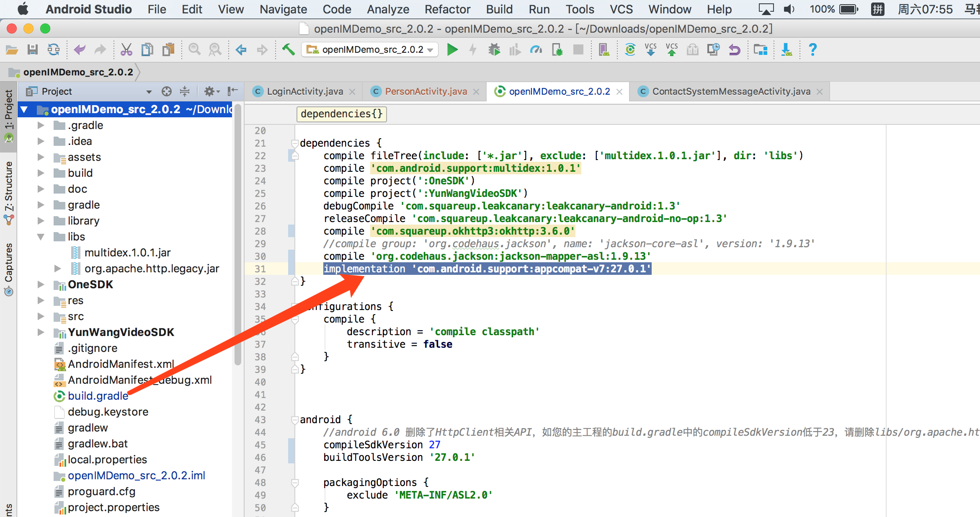Fold the packagingOptions block at line 48
Viewport: 980px width, 517px height.
[295, 483]
